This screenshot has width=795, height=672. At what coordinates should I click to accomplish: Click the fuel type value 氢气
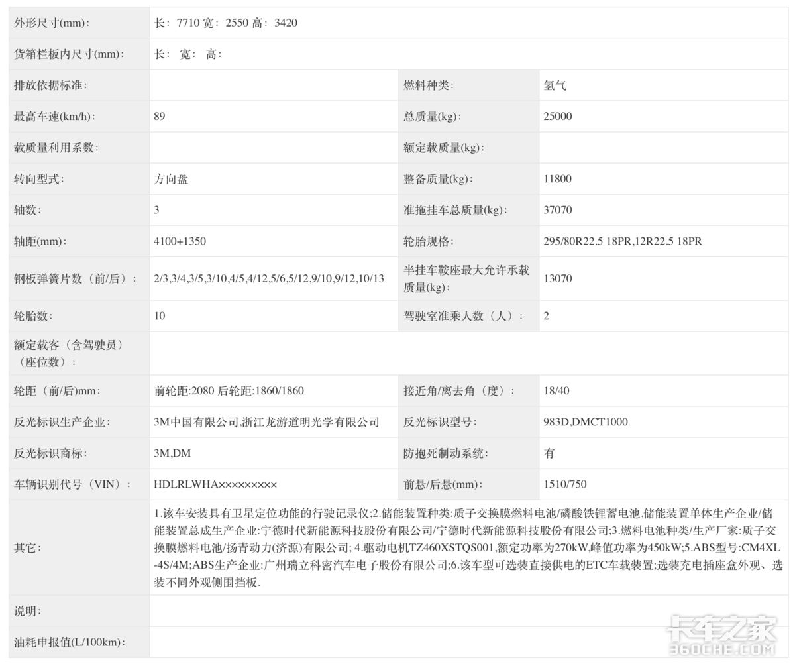(555, 85)
